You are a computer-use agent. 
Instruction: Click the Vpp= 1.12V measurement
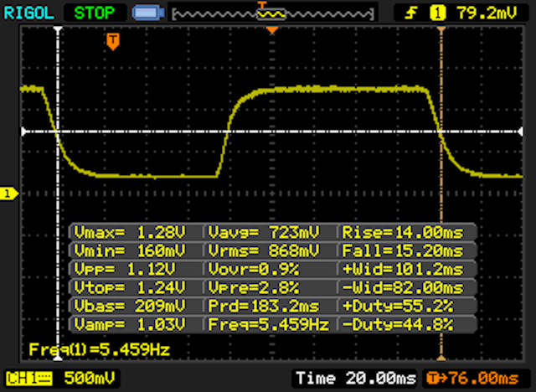[x=125, y=270]
